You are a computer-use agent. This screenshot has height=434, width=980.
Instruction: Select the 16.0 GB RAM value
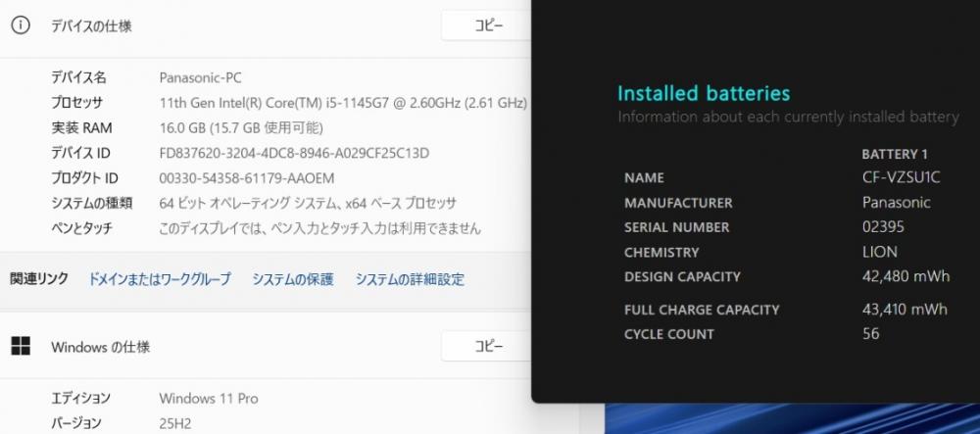point(241,128)
